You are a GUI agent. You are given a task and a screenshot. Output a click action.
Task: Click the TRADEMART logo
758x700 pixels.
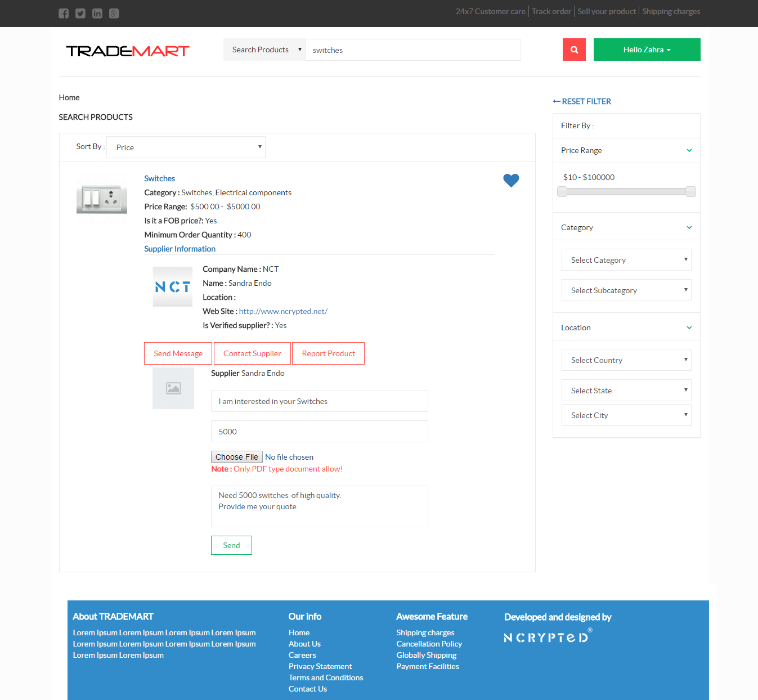[x=128, y=51]
